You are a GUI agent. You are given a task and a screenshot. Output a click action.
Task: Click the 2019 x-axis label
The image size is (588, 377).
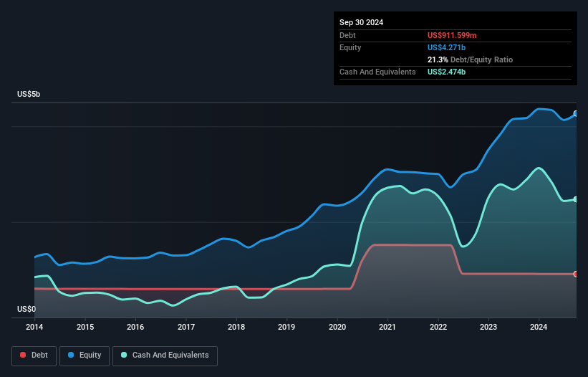coord(286,327)
